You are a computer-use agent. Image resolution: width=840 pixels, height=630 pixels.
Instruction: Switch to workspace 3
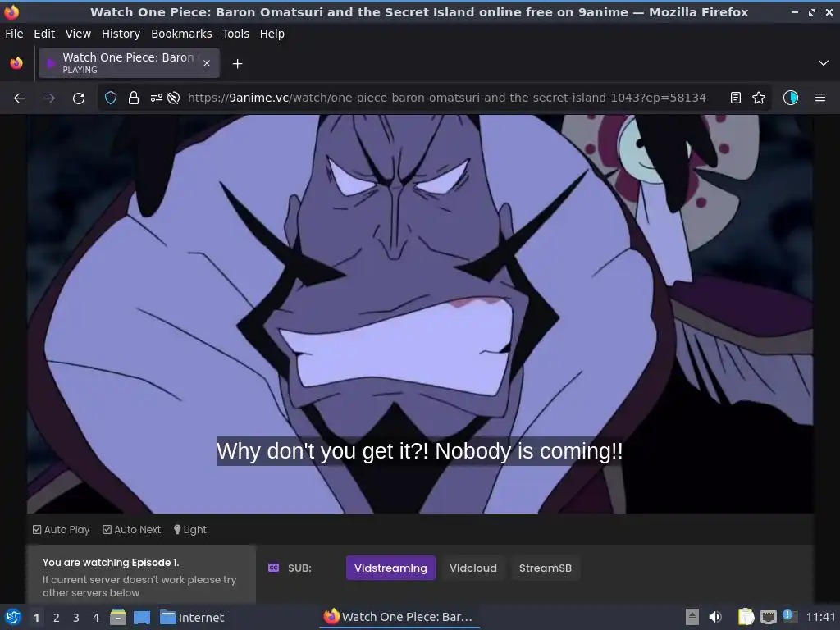click(76, 618)
